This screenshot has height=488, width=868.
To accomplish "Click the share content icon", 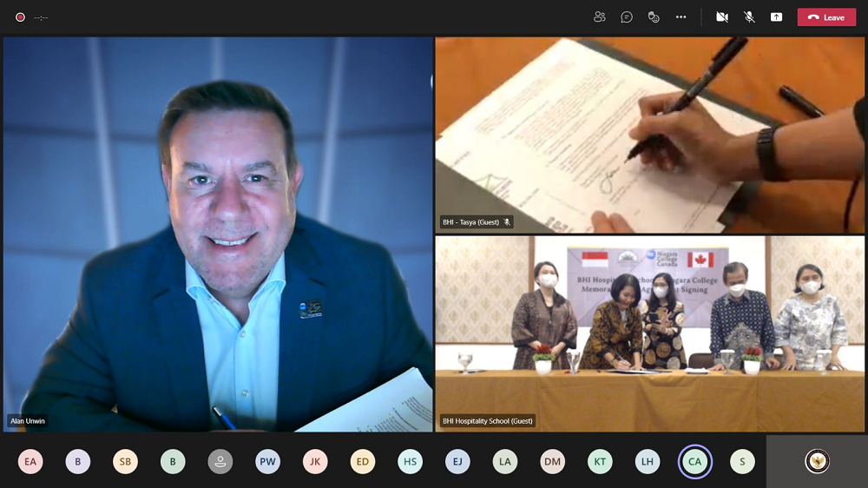I will [x=776, y=17].
